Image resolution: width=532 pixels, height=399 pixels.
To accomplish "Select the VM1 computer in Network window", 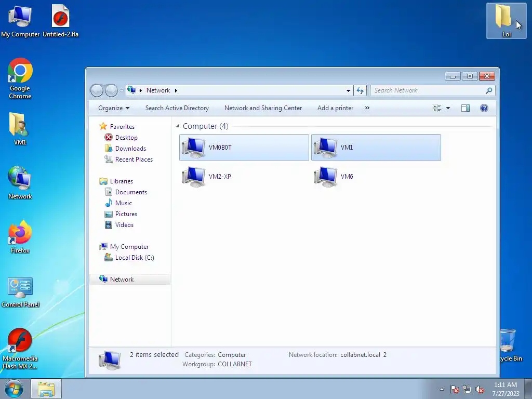I will click(376, 147).
